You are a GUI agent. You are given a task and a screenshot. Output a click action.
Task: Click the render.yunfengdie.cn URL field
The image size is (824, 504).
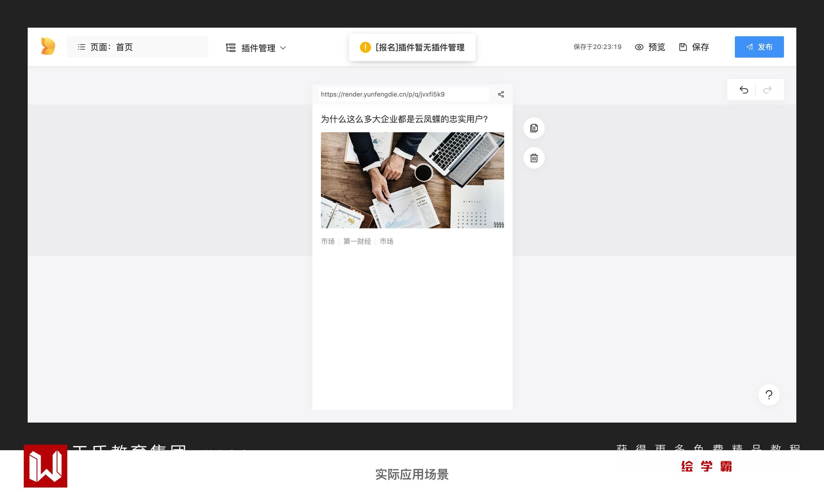[404, 94]
